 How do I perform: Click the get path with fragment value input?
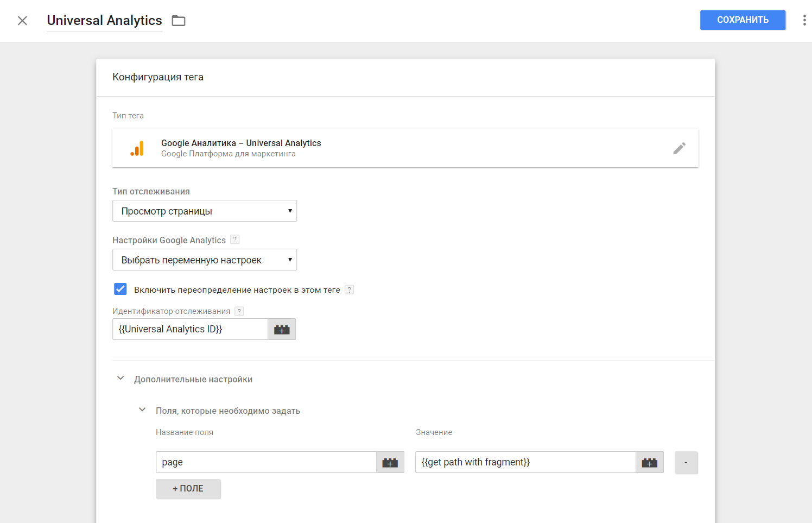click(x=525, y=462)
